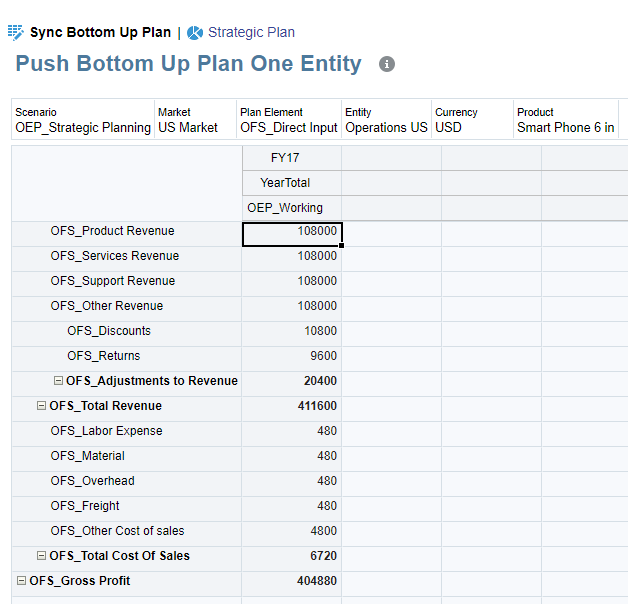The width and height of the screenshot is (628, 604).
Task: Select the OFS_Services Revenue value cell
Action: (292, 259)
